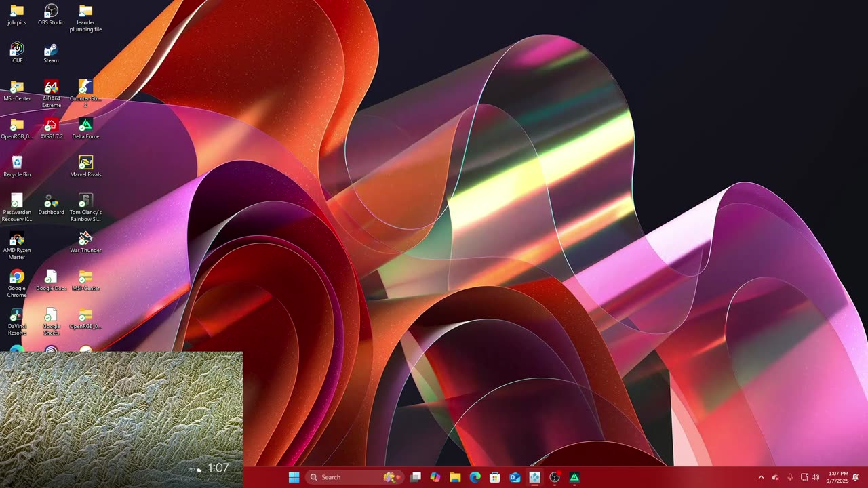
Task: Select the Recycle Bin icon
Action: tap(17, 167)
